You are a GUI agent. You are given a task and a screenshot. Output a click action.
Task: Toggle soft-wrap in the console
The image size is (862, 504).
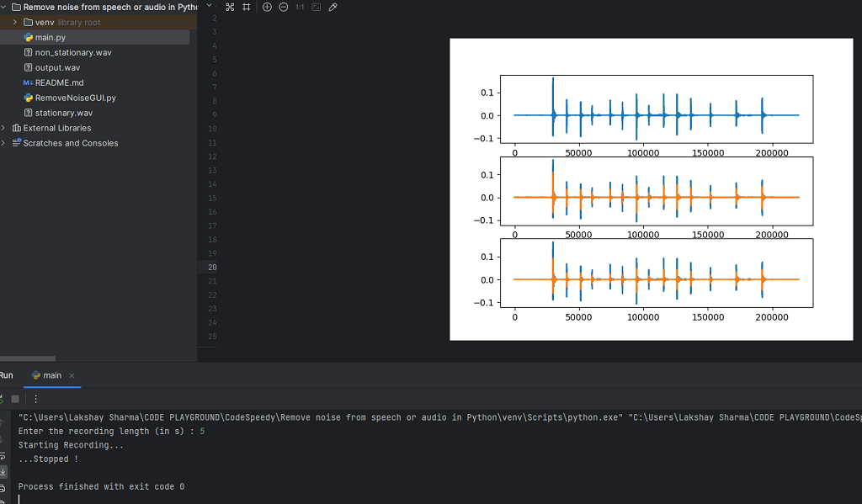point(3,456)
